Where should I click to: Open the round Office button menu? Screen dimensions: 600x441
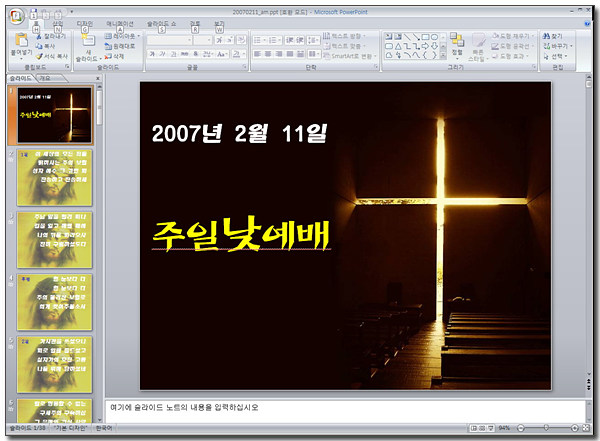(17, 16)
